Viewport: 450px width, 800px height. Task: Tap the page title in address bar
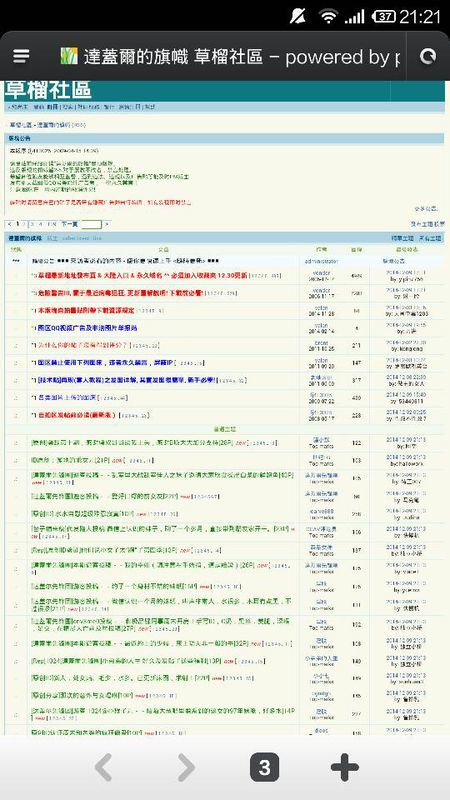(241, 57)
